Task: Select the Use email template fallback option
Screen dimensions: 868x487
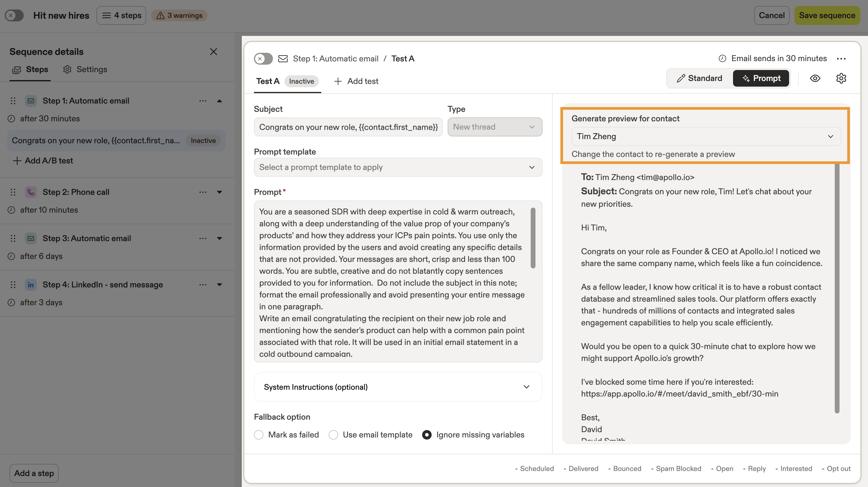Action: pos(333,435)
